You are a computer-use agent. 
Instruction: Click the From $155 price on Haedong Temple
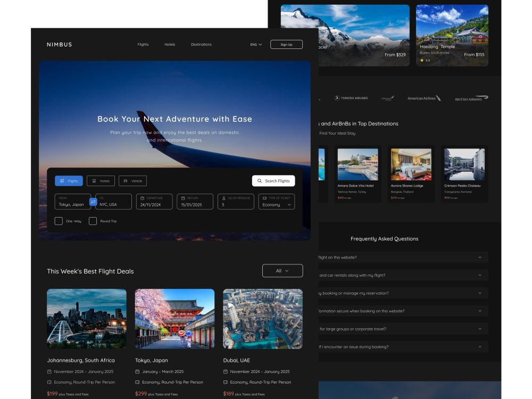pyautogui.click(x=474, y=55)
